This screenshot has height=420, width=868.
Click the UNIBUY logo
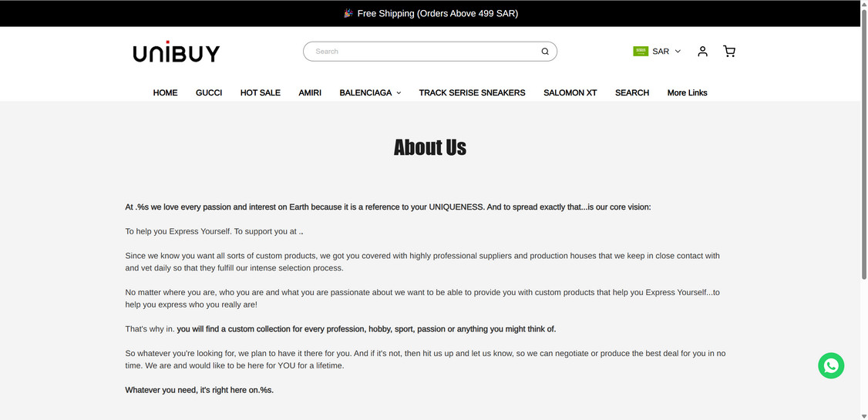pos(176,52)
